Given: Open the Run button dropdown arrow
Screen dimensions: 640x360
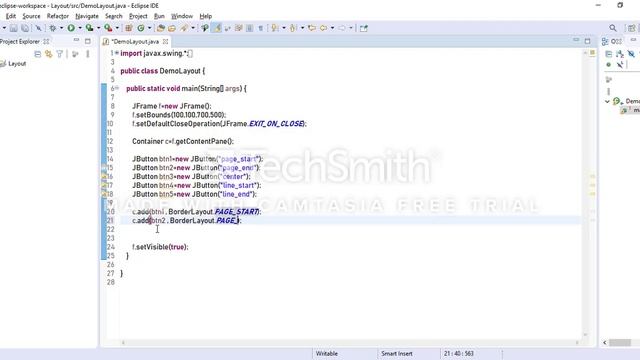Looking at the screenshot, I should [80, 28].
